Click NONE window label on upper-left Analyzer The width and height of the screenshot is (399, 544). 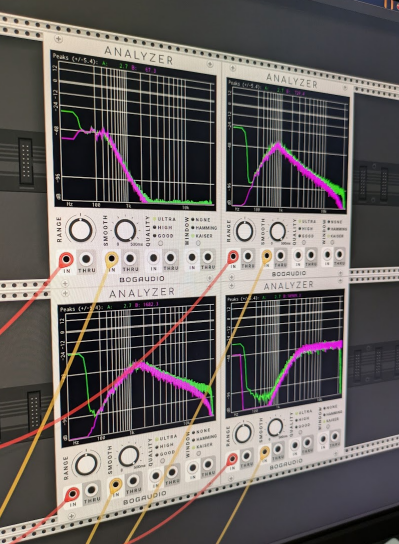(x=203, y=220)
